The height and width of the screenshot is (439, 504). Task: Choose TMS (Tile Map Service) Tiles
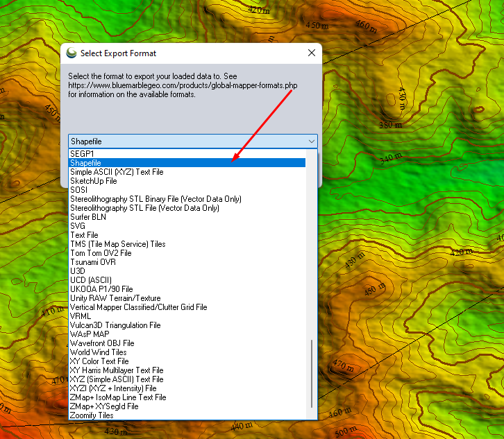187,244
